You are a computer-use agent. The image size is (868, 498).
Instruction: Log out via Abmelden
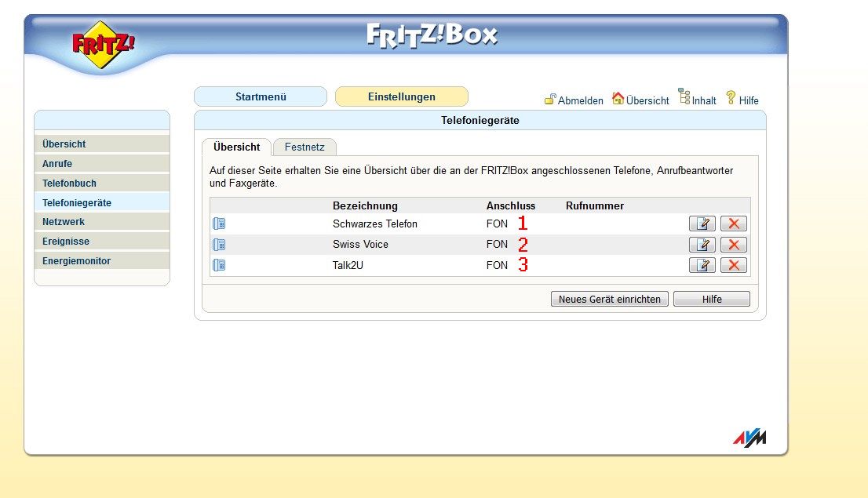574,100
